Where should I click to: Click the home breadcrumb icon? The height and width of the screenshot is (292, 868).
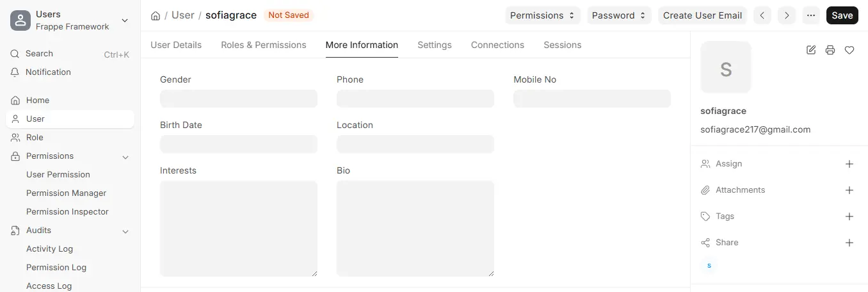point(156,15)
